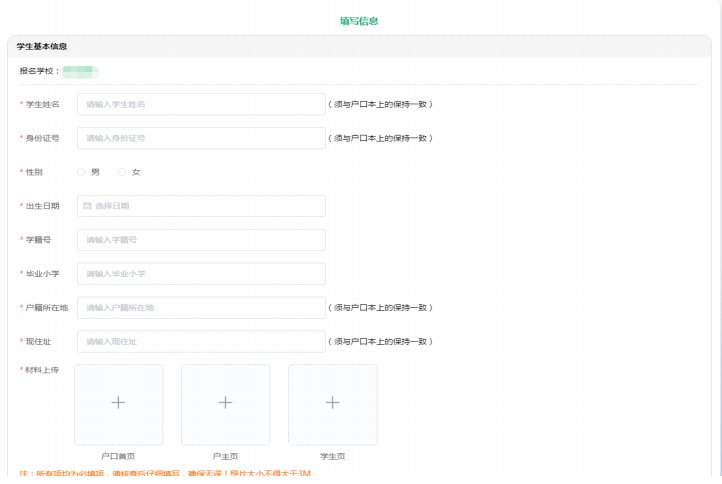Focus the 毕业小学 input field

pos(201,274)
